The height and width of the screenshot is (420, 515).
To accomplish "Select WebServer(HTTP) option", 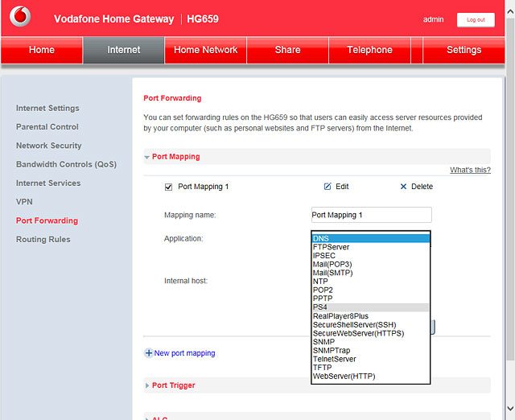I will tap(370, 376).
